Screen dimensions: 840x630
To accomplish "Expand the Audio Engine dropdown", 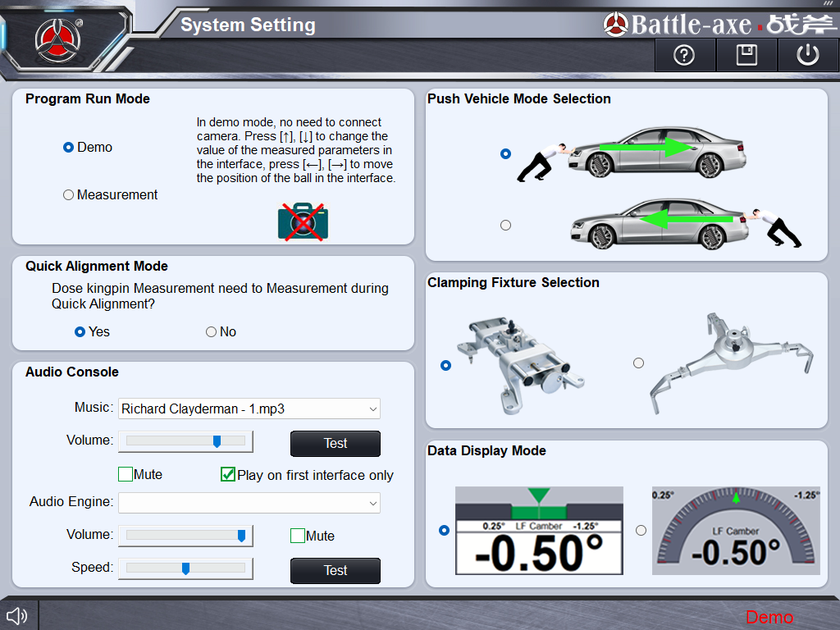I will (249, 503).
